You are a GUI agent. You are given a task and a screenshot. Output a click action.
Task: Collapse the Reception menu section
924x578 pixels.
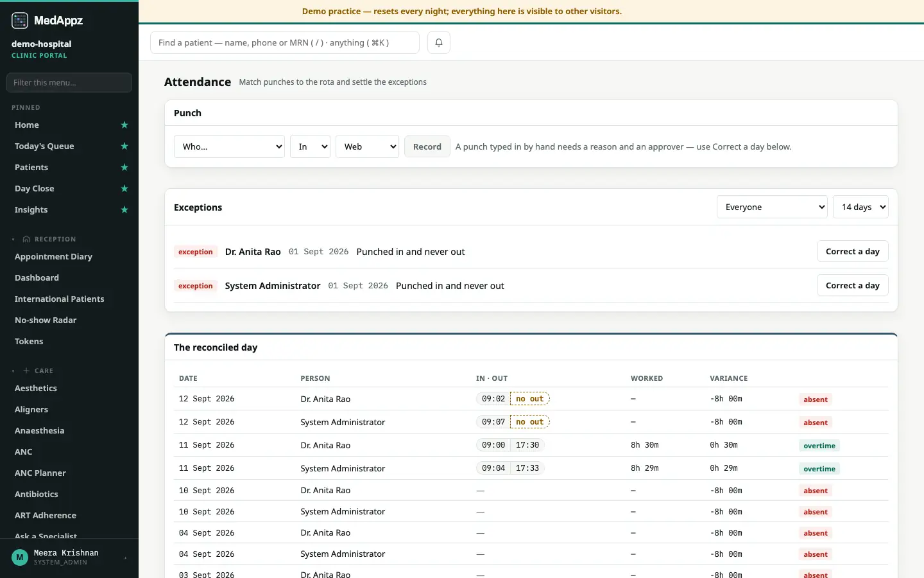(13, 240)
